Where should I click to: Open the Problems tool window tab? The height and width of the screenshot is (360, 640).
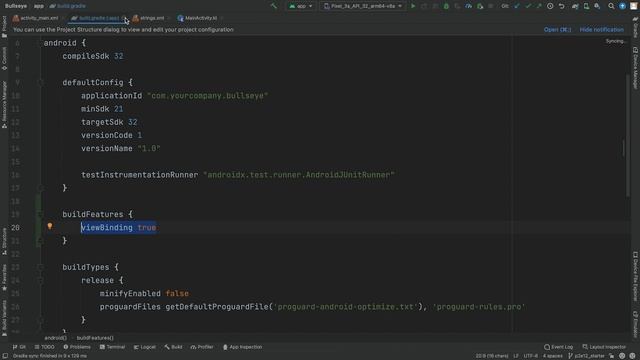point(77,347)
